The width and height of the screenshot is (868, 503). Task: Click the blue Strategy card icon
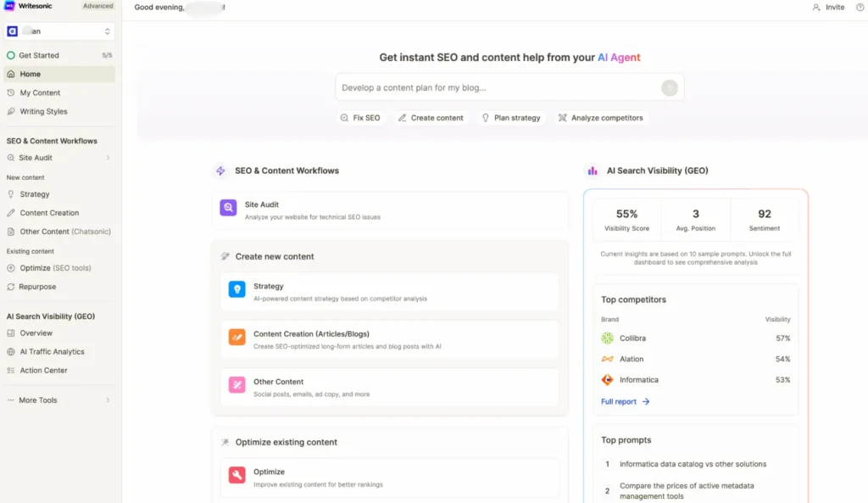(x=237, y=289)
